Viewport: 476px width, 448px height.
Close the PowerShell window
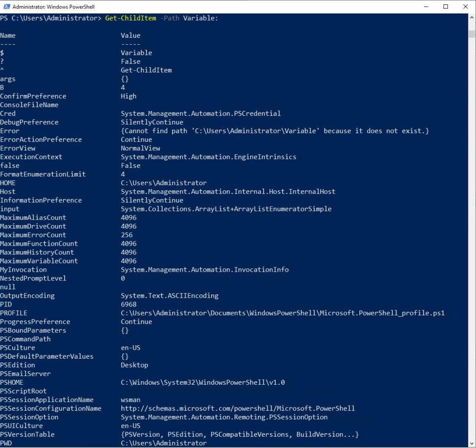click(x=465, y=7)
